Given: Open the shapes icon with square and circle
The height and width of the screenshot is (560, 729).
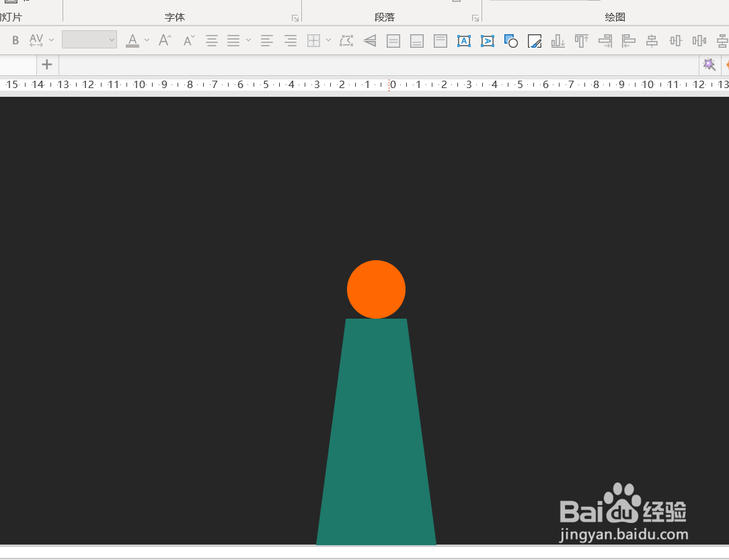Looking at the screenshot, I should coord(511,41).
